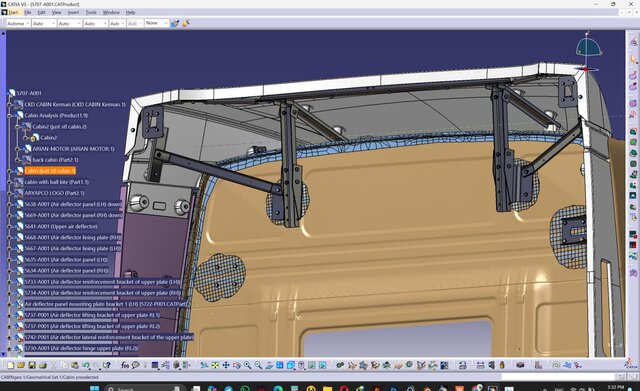The height and width of the screenshot is (391, 640).
Task: Open the Edit menu
Action: 42,12
